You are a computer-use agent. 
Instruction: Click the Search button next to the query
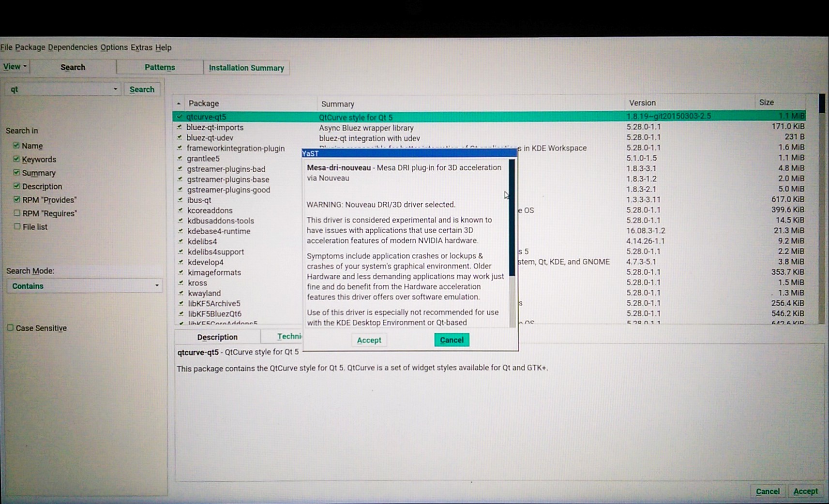point(142,89)
